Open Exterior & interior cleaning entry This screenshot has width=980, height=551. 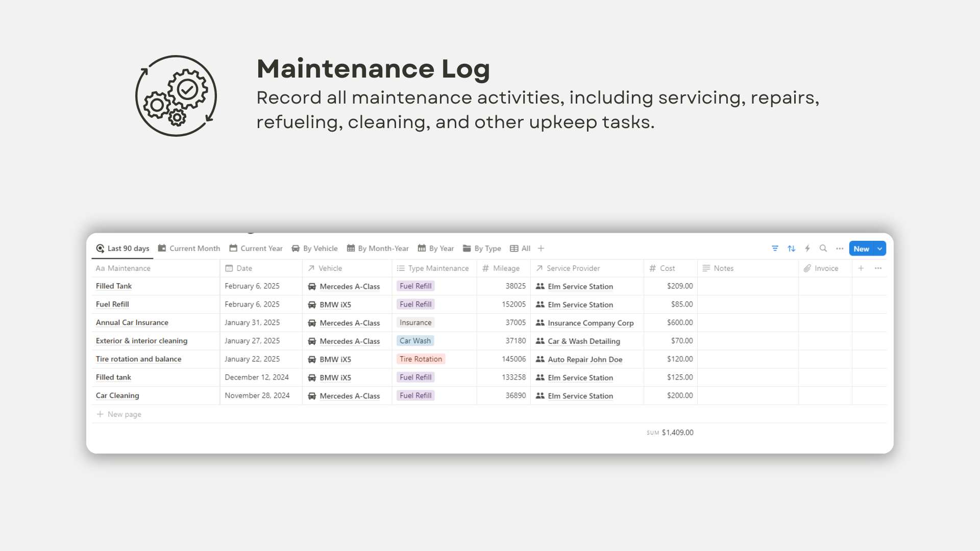click(142, 341)
